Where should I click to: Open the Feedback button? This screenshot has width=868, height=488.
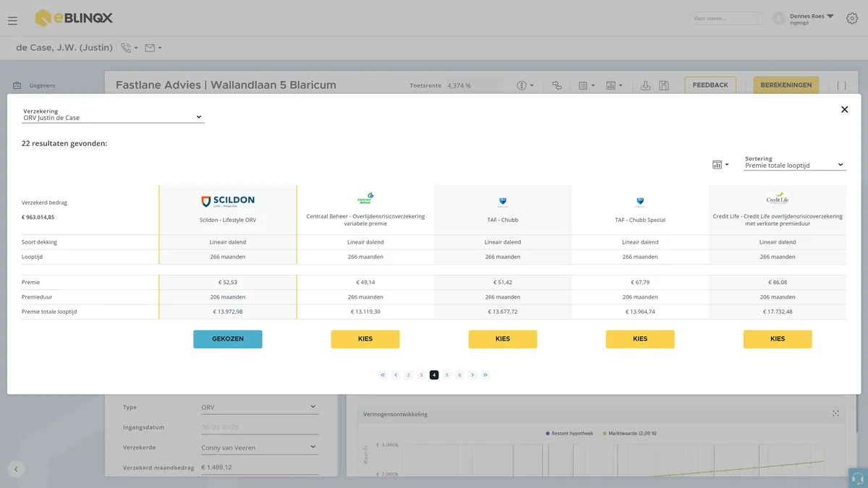710,85
